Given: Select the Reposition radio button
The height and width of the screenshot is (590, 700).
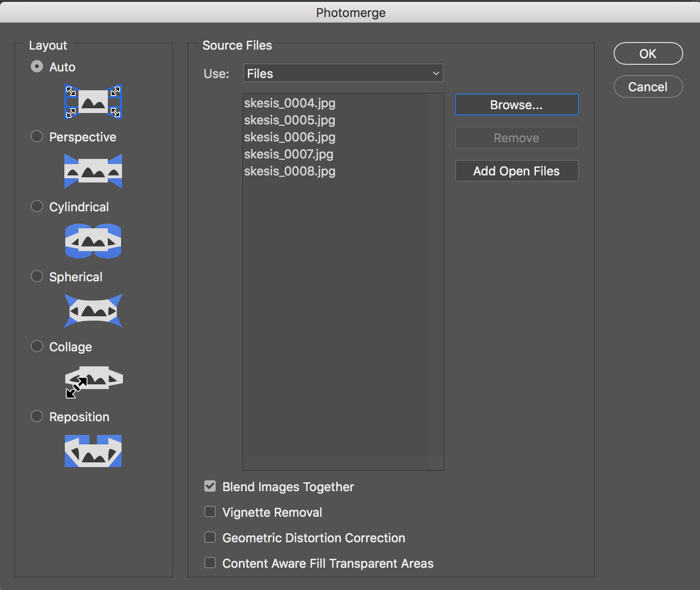Looking at the screenshot, I should point(37,416).
